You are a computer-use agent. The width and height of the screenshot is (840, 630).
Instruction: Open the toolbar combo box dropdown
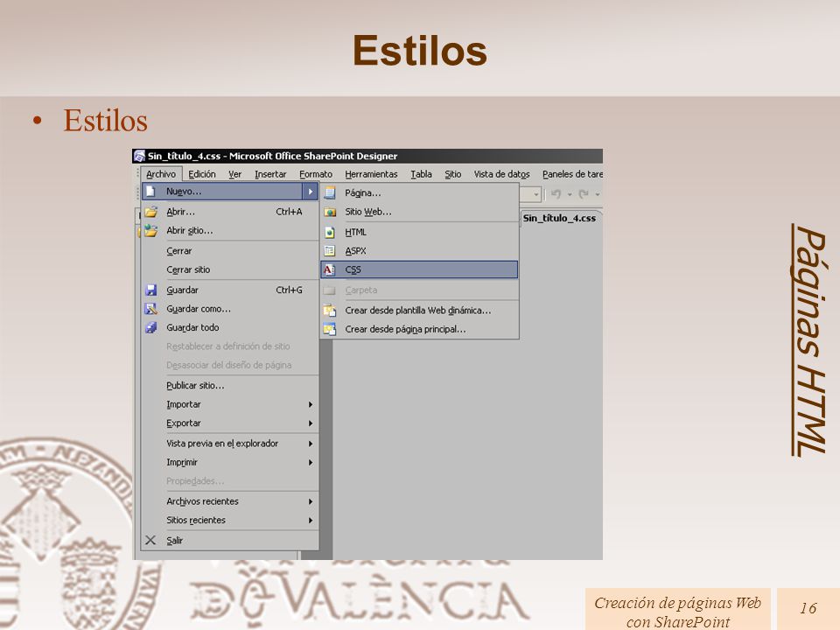[535, 194]
